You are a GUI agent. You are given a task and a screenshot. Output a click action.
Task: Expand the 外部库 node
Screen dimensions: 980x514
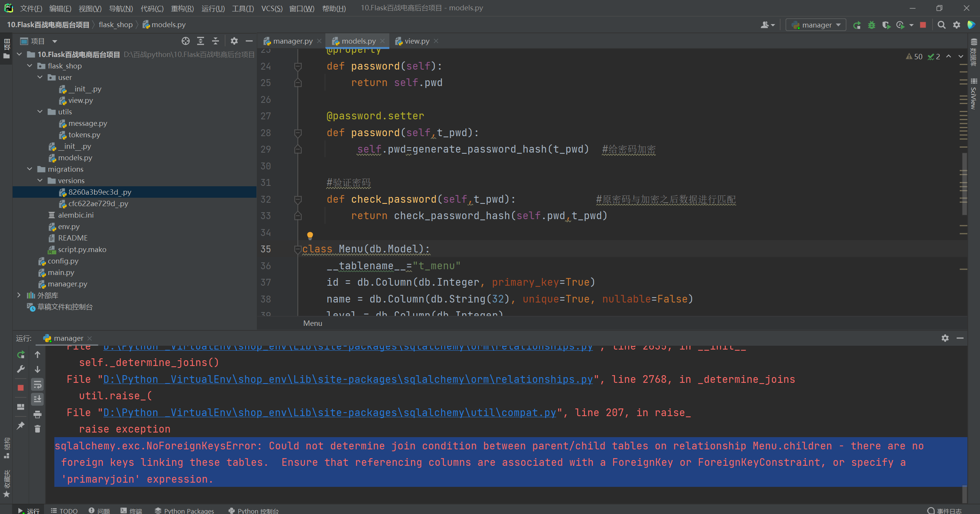19,295
